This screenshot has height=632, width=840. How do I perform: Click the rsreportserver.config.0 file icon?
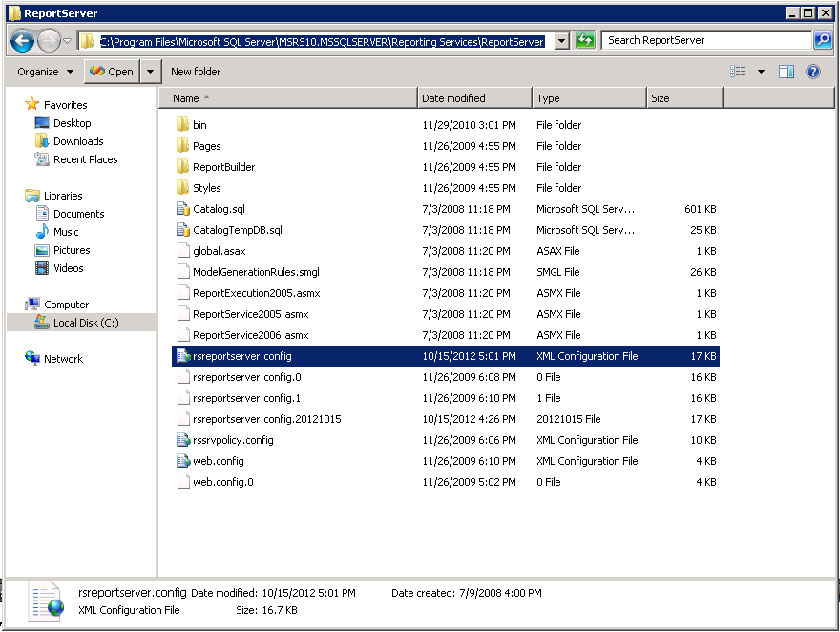pos(182,377)
